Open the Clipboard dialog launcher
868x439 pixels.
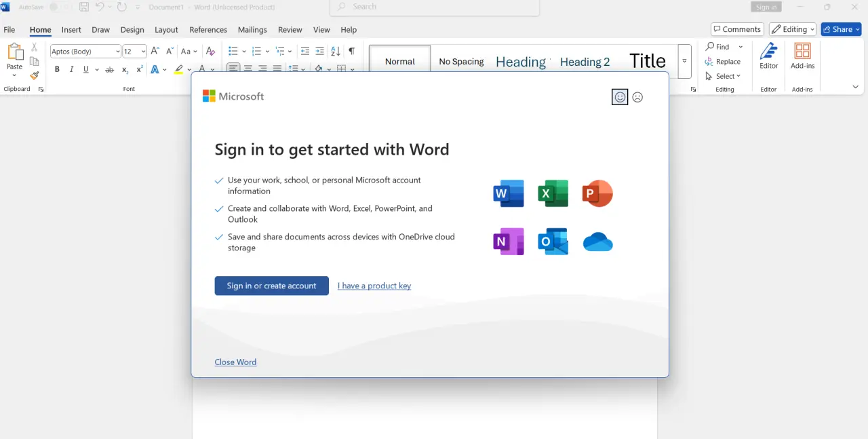[x=41, y=90]
